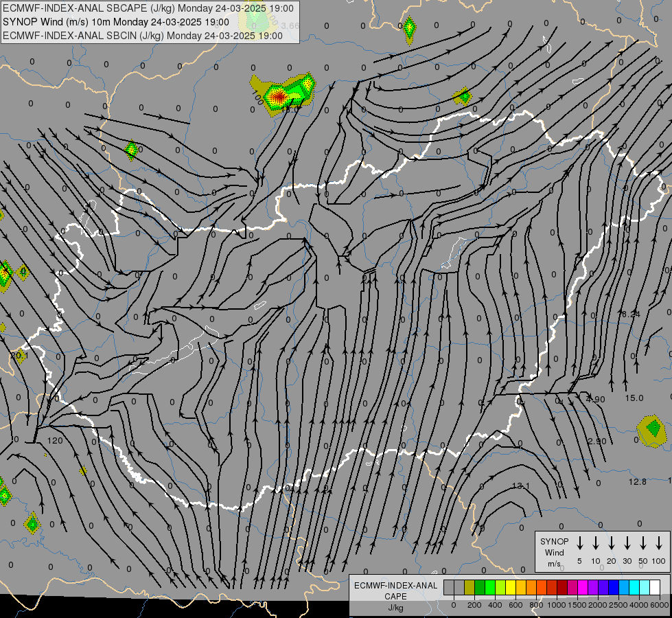Select the magenta CAPE legend swatch

tap(583, 588)
